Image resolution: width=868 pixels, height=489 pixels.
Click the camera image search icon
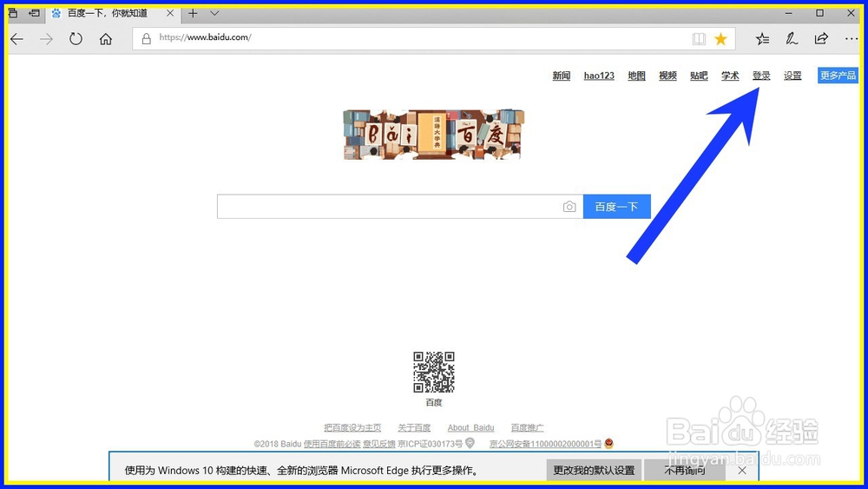tap(569, 207)
